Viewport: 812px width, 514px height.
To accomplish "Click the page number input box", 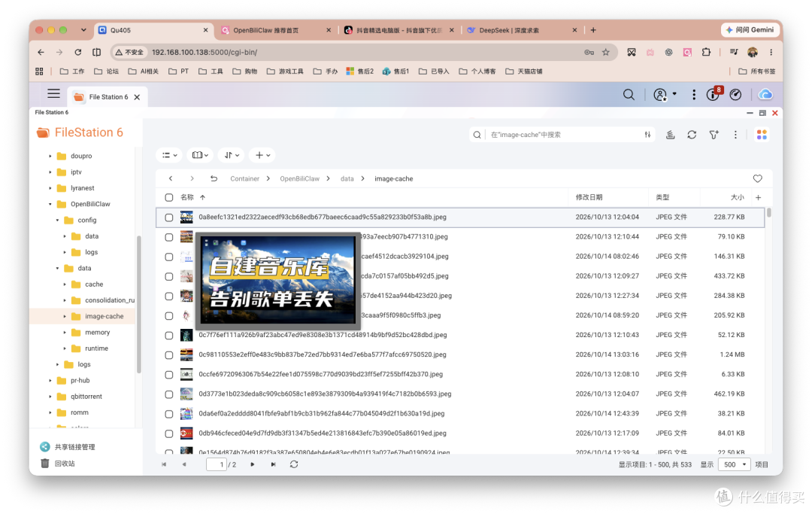I will (x=217, y=465).
